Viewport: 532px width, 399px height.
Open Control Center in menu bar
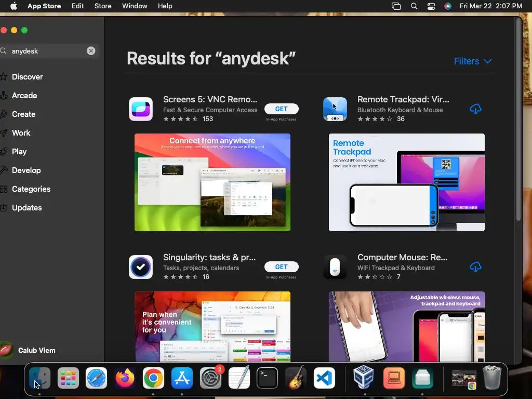point(431,6)
